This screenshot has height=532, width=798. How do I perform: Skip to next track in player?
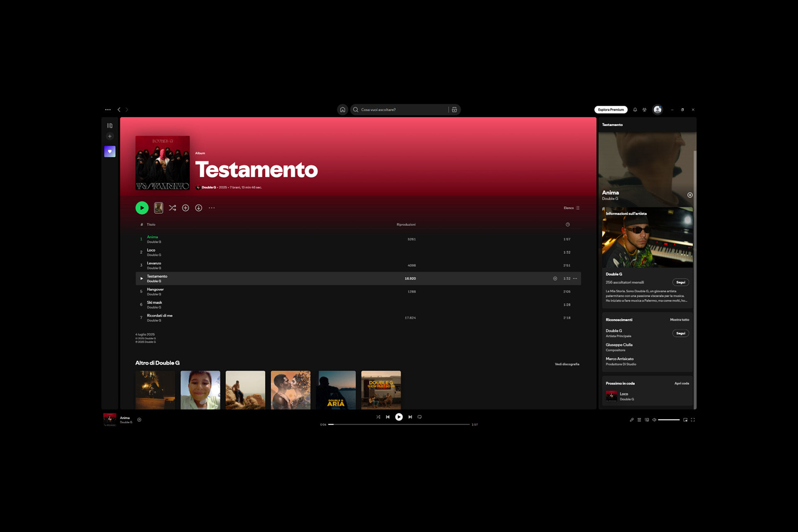click(x=410, y=417)
